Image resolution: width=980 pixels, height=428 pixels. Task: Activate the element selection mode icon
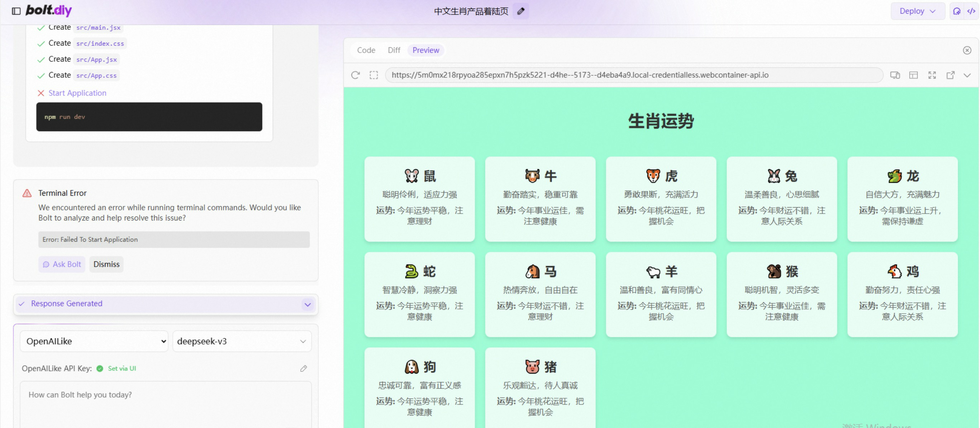(374, 75)
